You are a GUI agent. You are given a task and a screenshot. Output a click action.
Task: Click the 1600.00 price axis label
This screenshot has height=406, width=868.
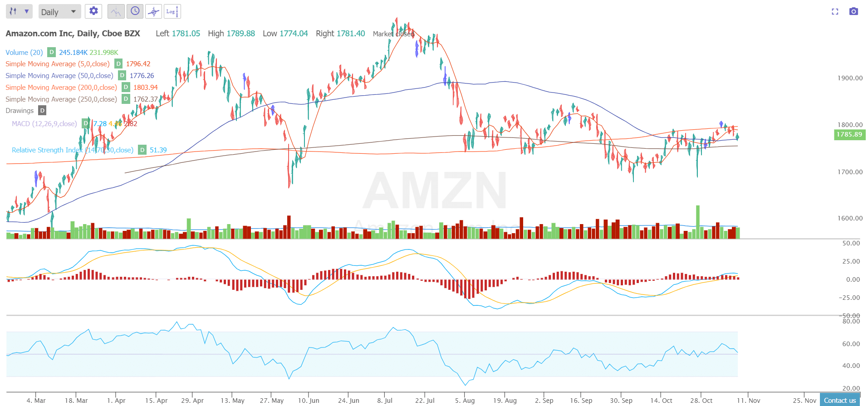point(850,218)
